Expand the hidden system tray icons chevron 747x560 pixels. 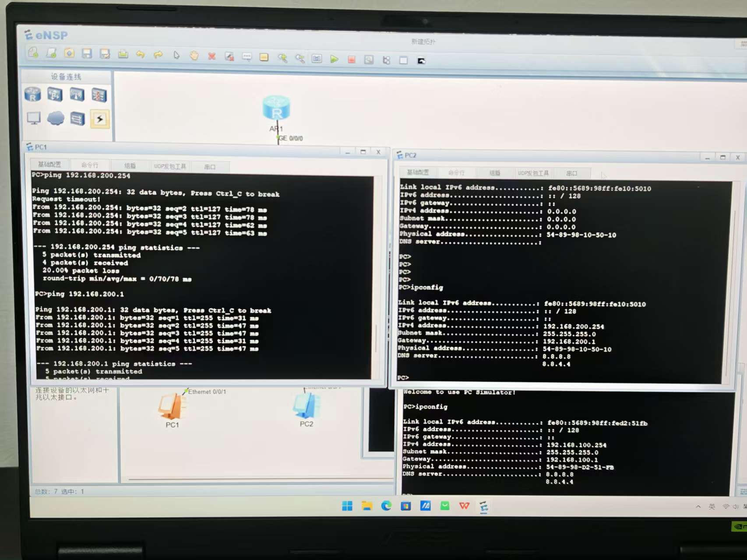(x=698, y=507)
